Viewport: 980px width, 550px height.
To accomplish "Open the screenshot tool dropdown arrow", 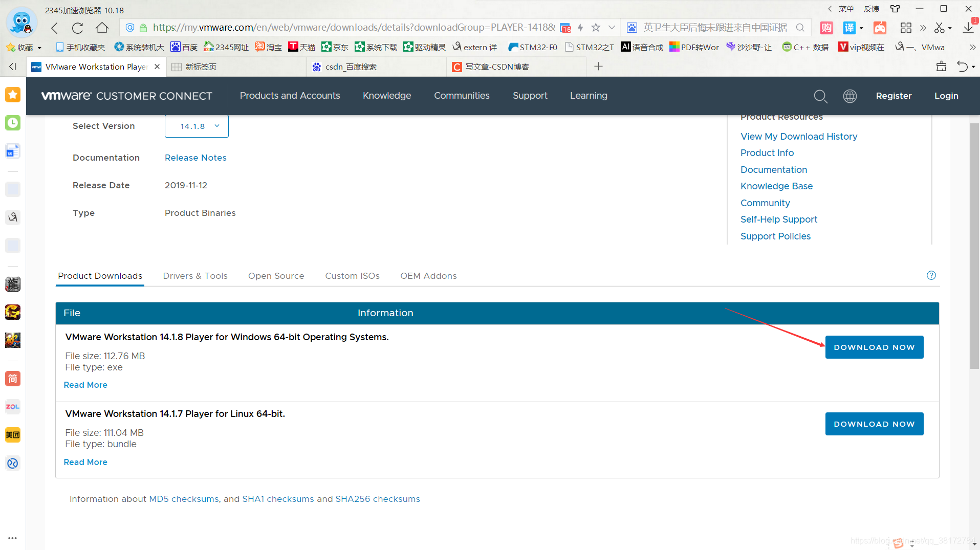I will click(950, 28).
